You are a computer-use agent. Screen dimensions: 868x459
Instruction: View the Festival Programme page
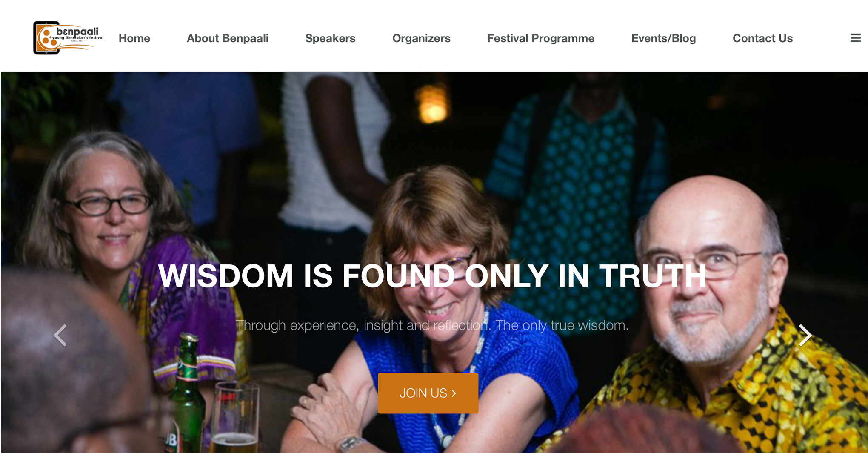[541, 38]
